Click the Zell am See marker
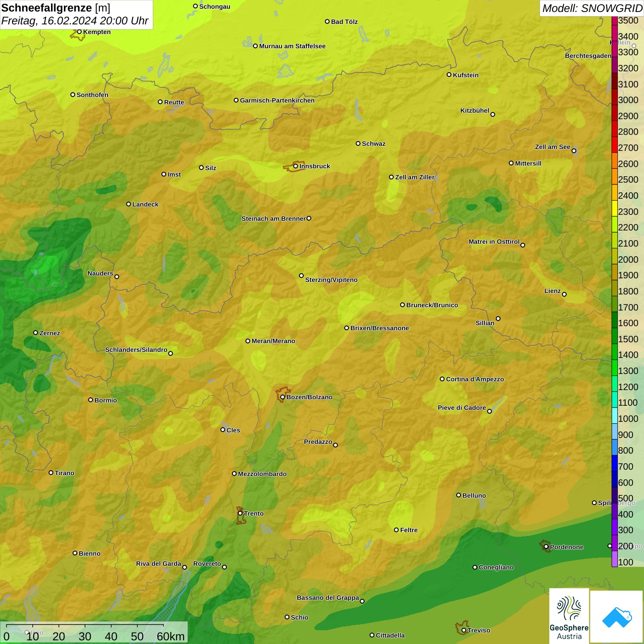Screen dimensions: 644x644 point(574,151)
